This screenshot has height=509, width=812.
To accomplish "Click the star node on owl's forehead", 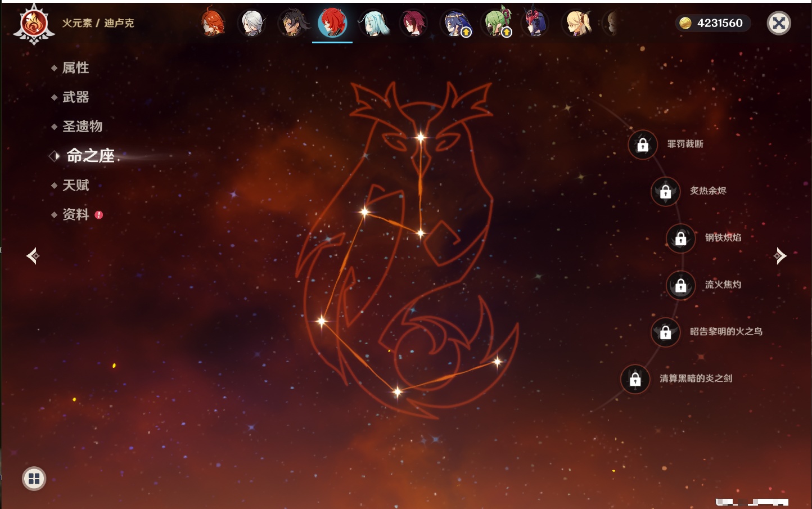I will [x=421, y=137].
